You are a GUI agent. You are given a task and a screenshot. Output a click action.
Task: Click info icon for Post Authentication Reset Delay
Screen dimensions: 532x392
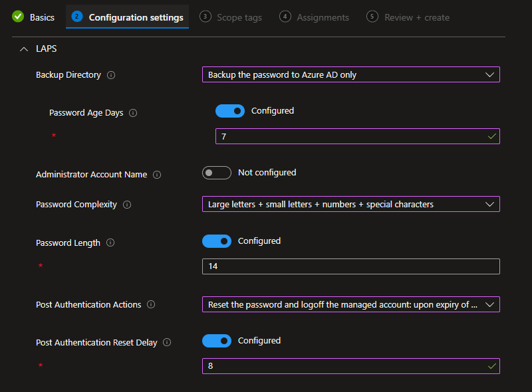pos(167,343)
